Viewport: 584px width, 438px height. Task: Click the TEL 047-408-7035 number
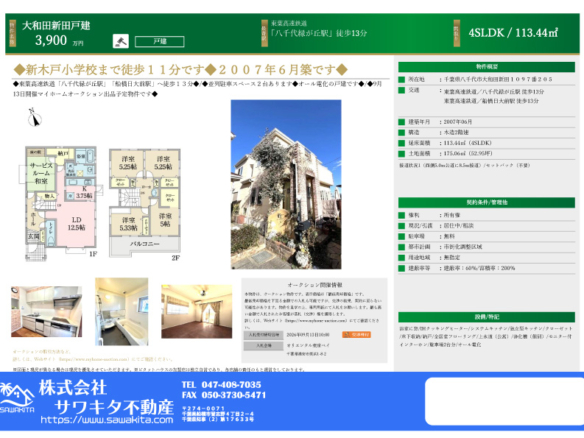(x=222, y=385)
